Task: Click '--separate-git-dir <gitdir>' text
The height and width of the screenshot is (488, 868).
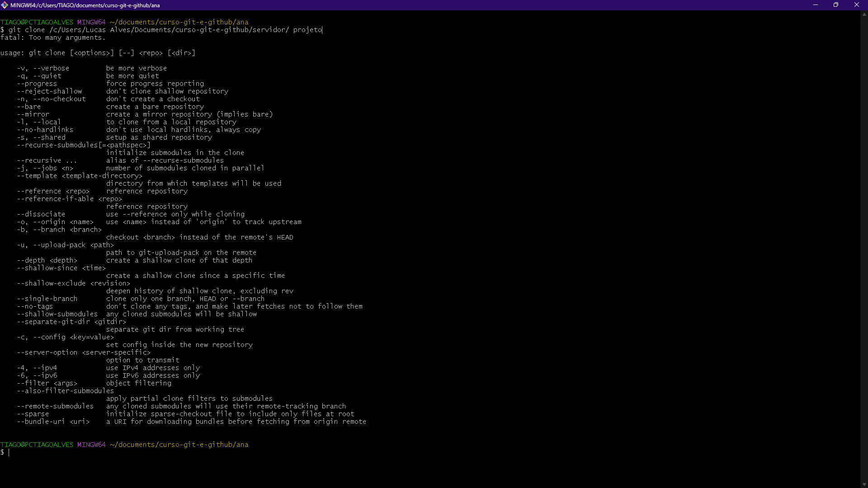Action: [71, 322]
